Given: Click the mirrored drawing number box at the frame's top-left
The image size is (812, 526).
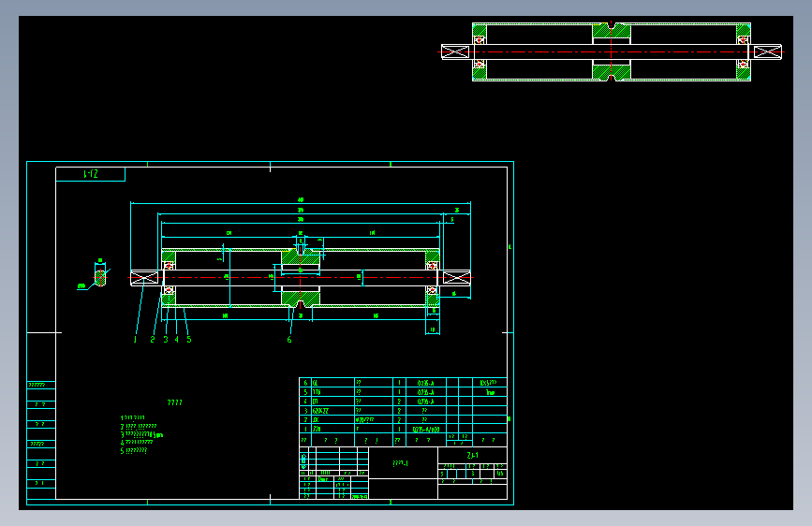Looking at the screenshot, I should coord(91,174).
